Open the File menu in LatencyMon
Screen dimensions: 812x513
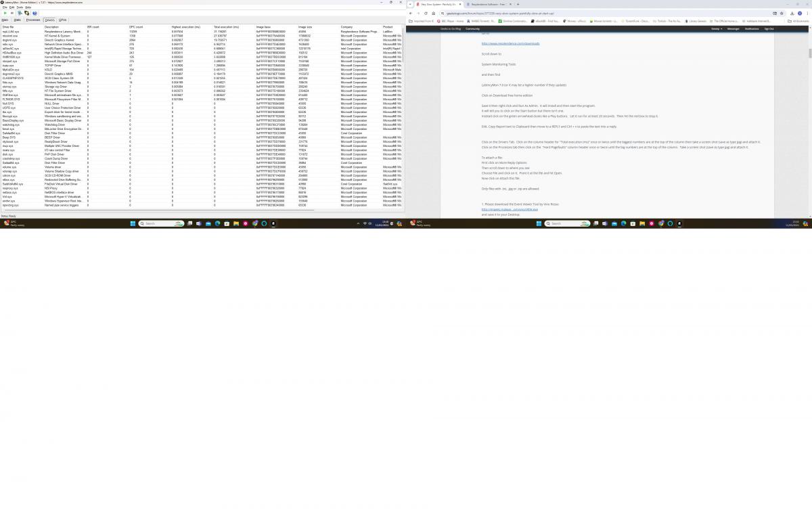click(x=5, y=7)
